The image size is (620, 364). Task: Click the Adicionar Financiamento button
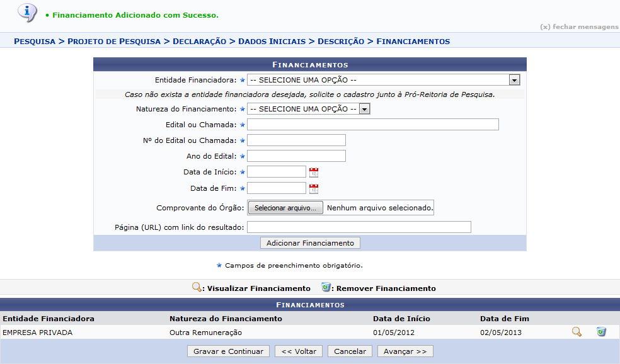[309, 242]
